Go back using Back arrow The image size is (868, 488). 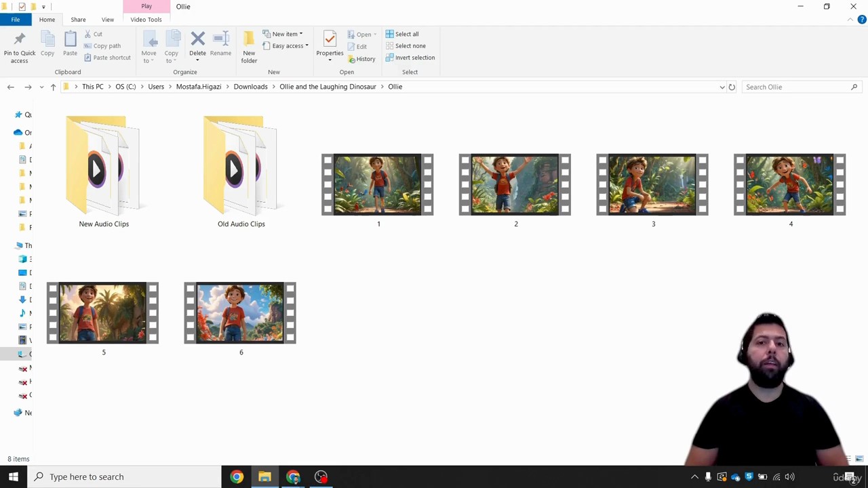pyautogui.click(x=11, y=87)
